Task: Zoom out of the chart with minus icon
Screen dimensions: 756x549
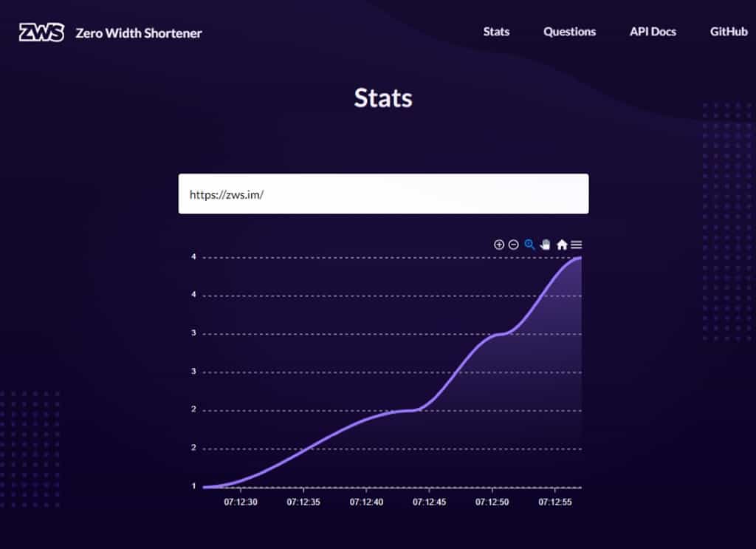Action: (514, 245)
